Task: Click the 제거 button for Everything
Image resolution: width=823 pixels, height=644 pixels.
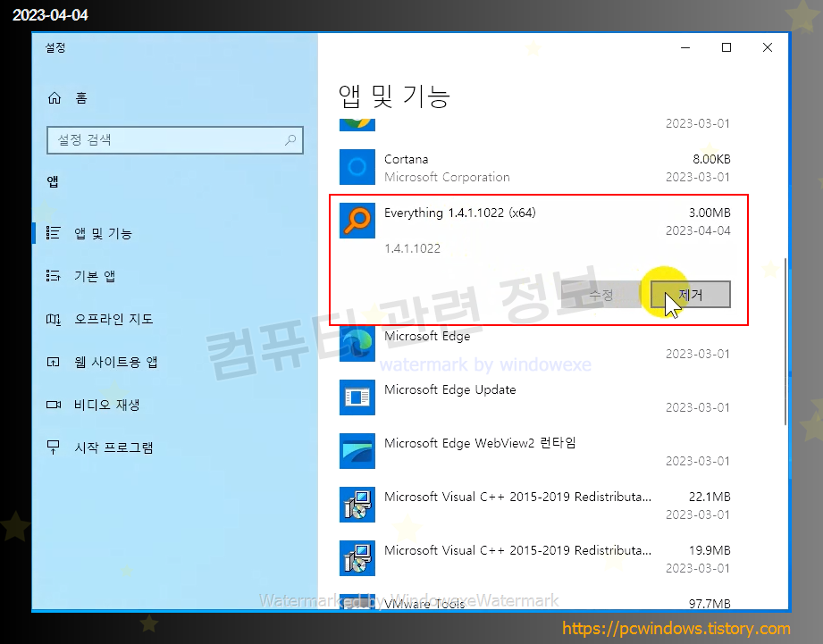Action: pyautogui.click(x=690, y=294)
